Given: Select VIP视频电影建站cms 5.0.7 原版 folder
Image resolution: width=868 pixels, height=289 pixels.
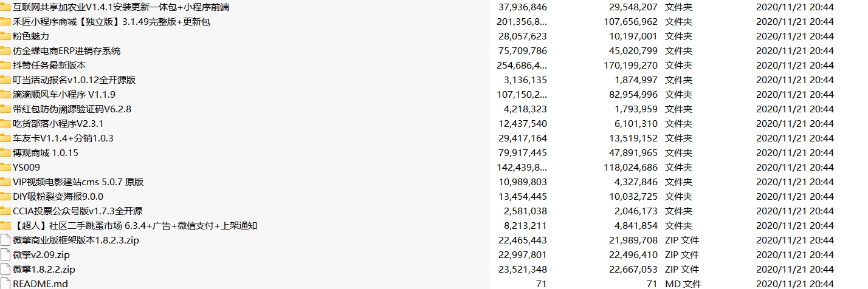Looking at the screenshot, I should 78,182.
